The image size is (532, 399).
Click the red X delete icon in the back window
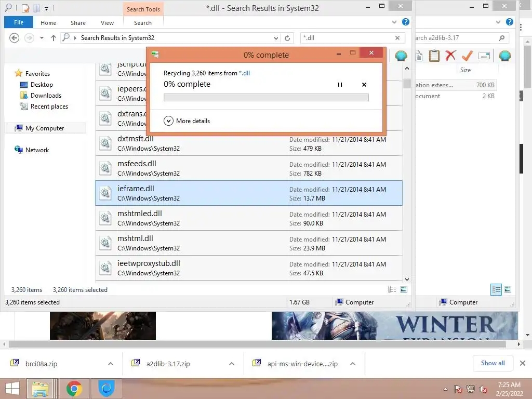pyautogui.click(x=450, y=55)
